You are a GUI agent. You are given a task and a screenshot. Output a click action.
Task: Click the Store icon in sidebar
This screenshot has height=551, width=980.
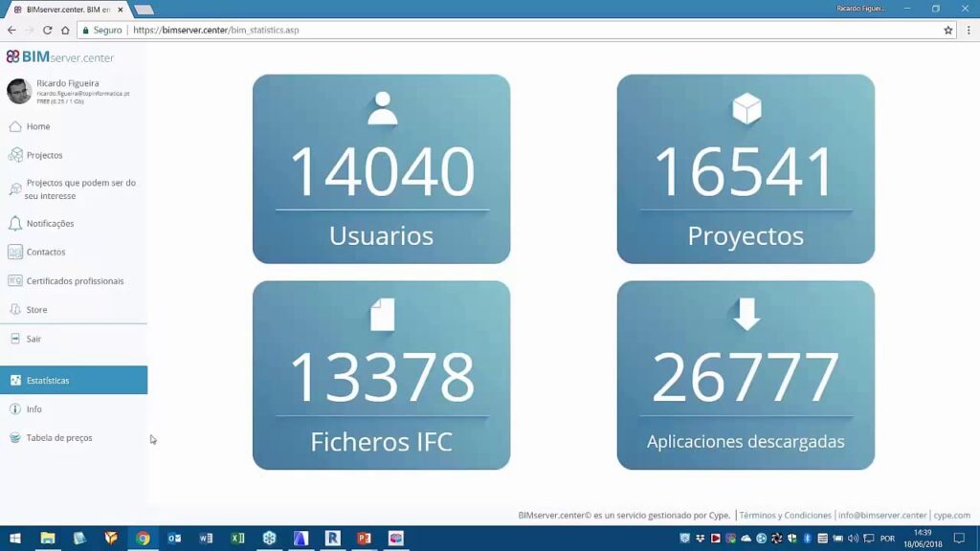(15, 310)
